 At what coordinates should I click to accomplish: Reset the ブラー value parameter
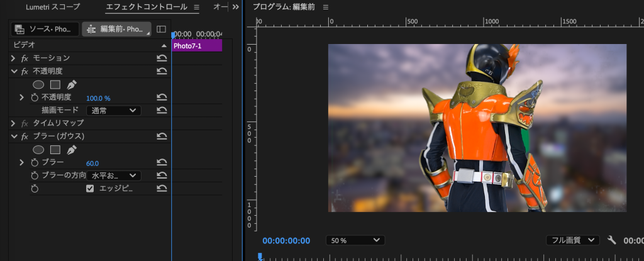pyautogui.click(x=162, y=163)
